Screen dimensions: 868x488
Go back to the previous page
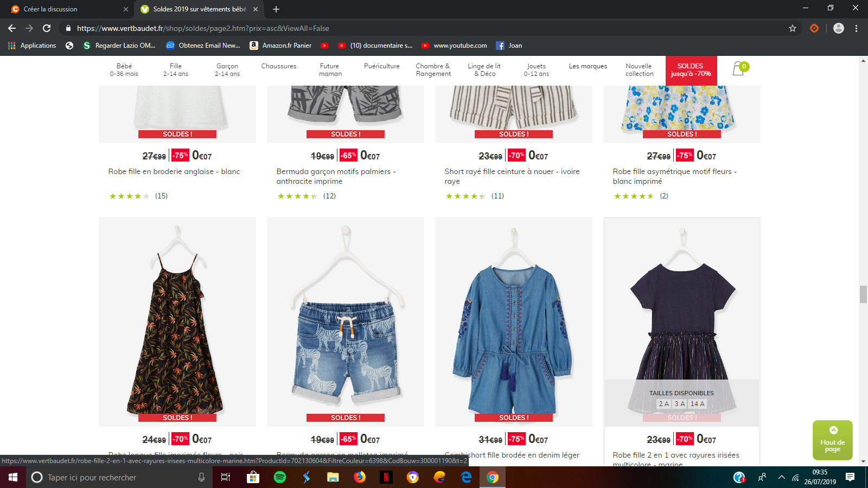12,28
